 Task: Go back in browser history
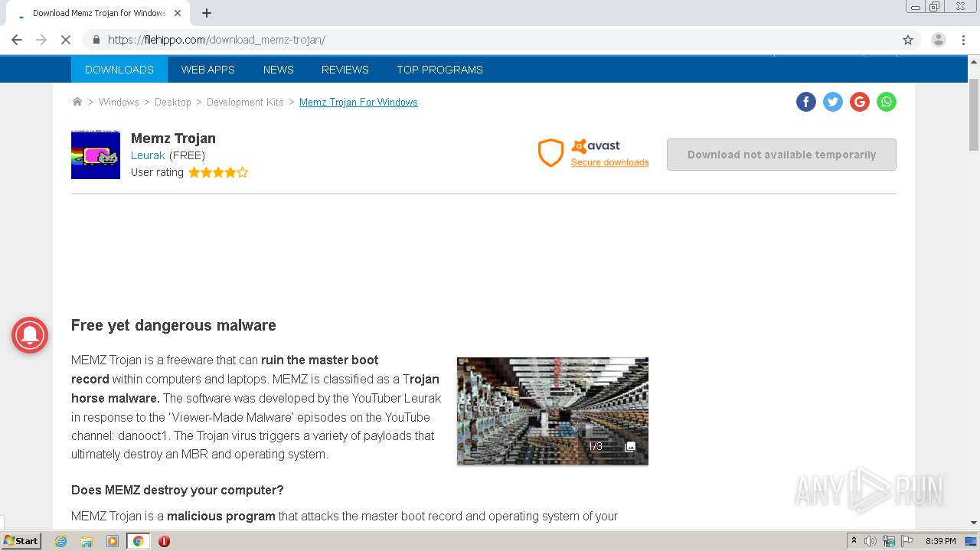(17, 40)
